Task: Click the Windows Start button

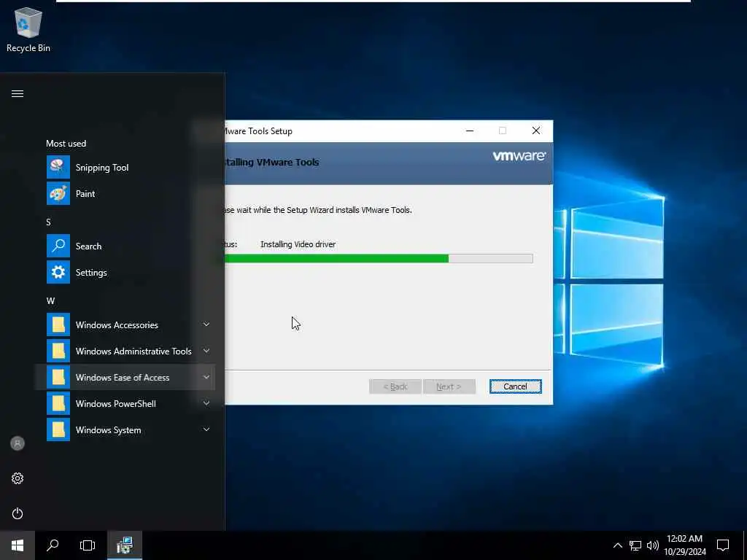Action: pyautogui.click(x=18, y=545)
